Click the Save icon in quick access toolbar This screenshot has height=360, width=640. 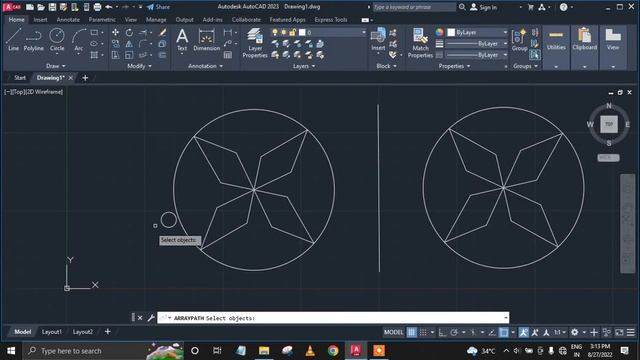[x=52, y=7]
